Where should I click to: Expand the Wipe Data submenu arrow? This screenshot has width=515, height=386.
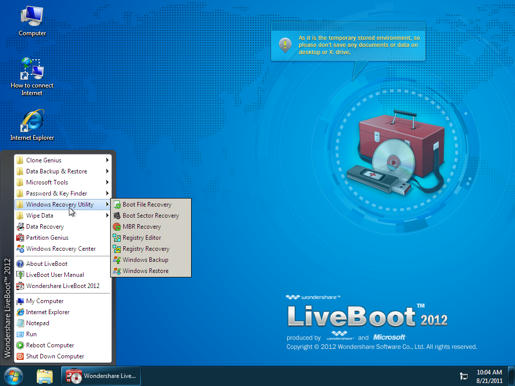(x=107, y=216)
